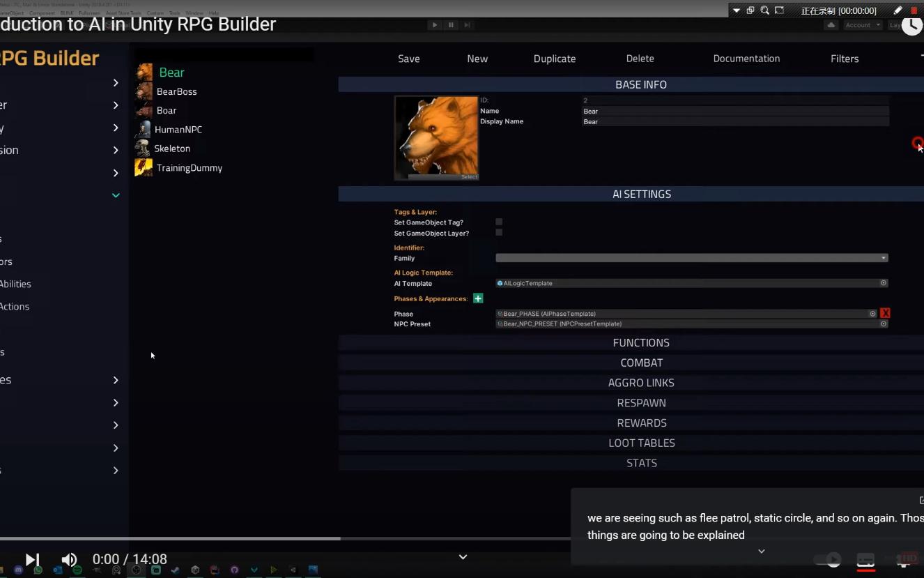
Task: Open the Steam taskbar icon
Action: [x=176, y=570]
